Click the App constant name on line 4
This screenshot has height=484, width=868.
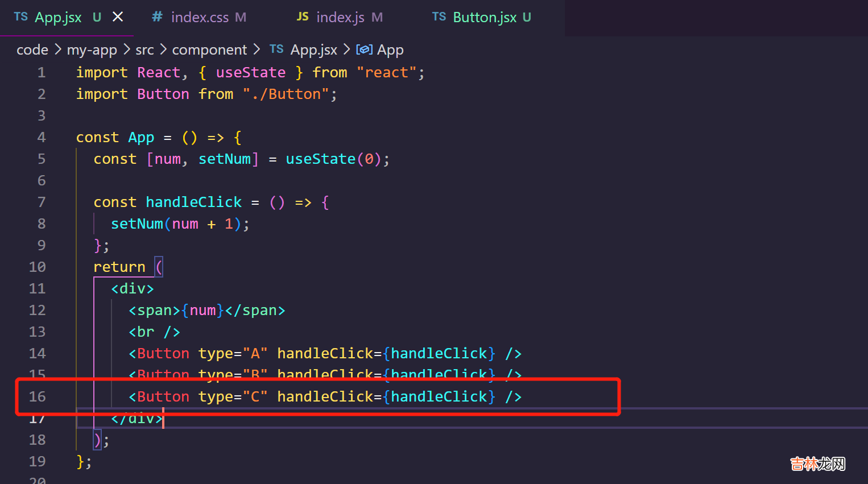(x=141, y=138)
